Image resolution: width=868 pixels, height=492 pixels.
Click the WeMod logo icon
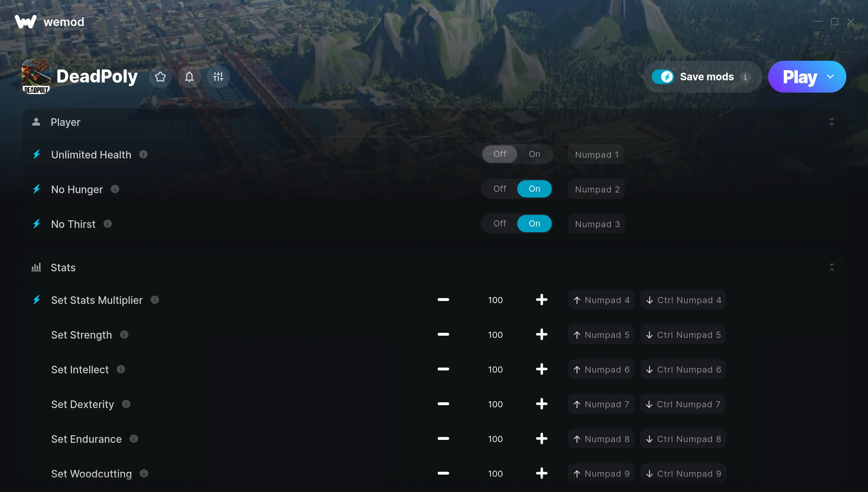[x=26, y=22]
